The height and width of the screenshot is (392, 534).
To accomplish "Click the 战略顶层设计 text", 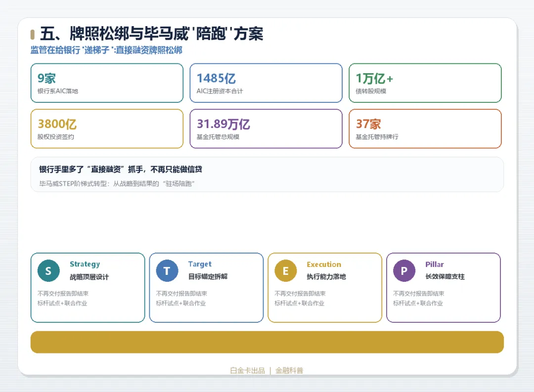I will point(89,277).
